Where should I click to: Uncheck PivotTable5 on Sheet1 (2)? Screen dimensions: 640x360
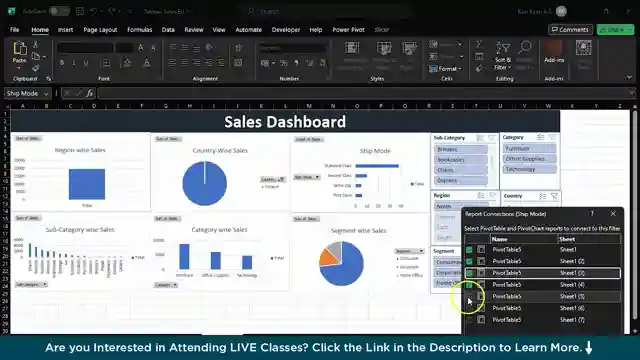[469, 261]
